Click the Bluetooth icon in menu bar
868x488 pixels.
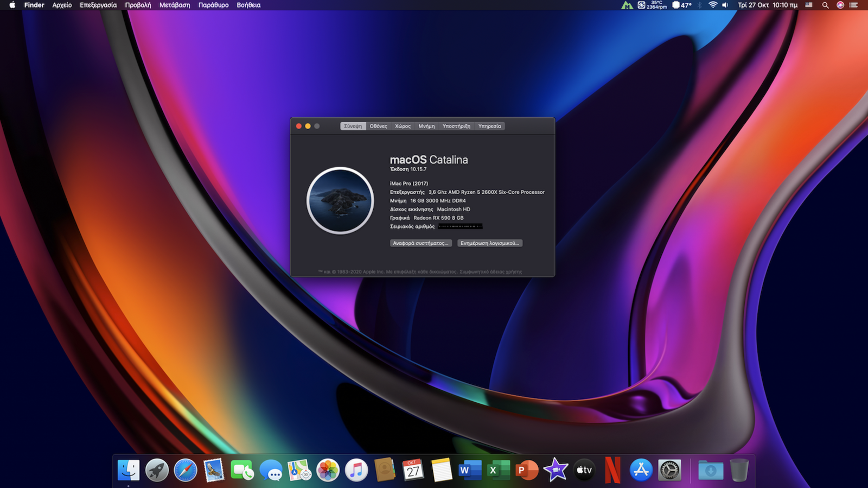point(699,5)
